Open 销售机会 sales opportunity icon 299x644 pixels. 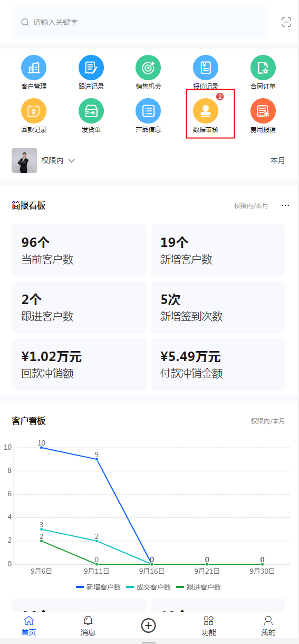[148, 68]
